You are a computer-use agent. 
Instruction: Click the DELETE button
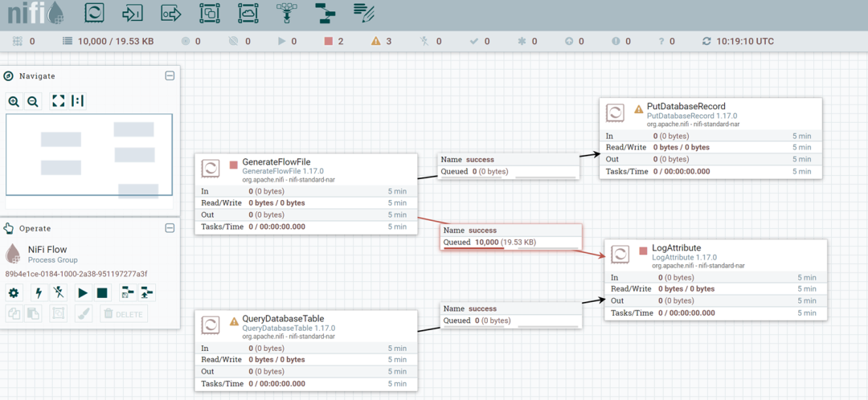point(124,314)
